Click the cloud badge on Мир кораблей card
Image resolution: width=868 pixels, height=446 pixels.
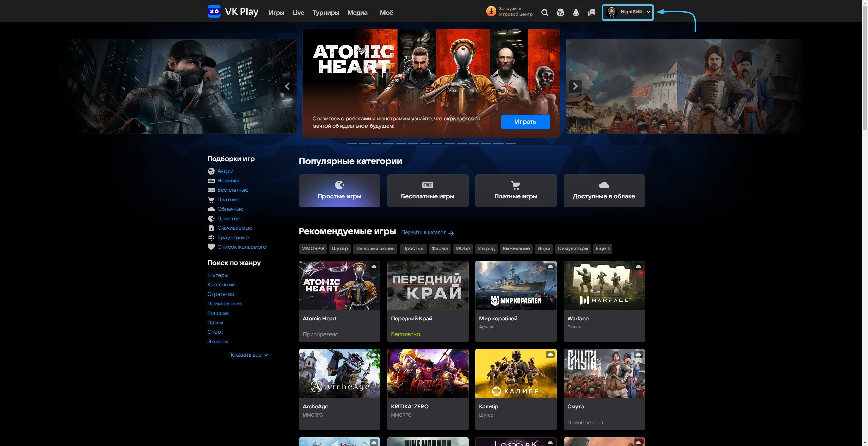[x=550, y=266]
